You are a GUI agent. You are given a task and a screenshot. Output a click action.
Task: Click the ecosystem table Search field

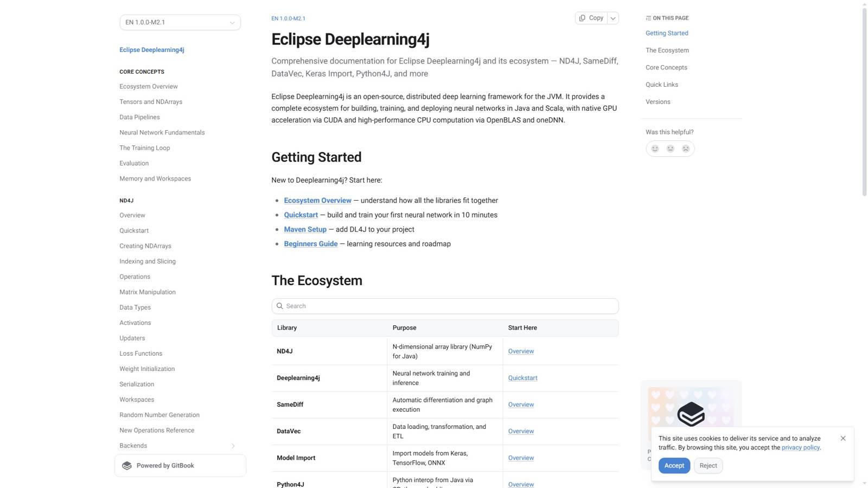pos(445,306)
